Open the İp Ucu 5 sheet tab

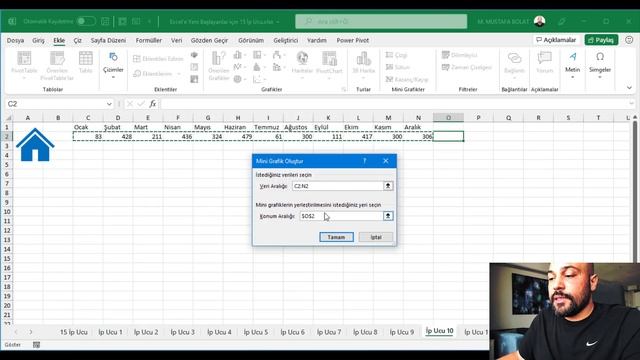pos(256,332)
